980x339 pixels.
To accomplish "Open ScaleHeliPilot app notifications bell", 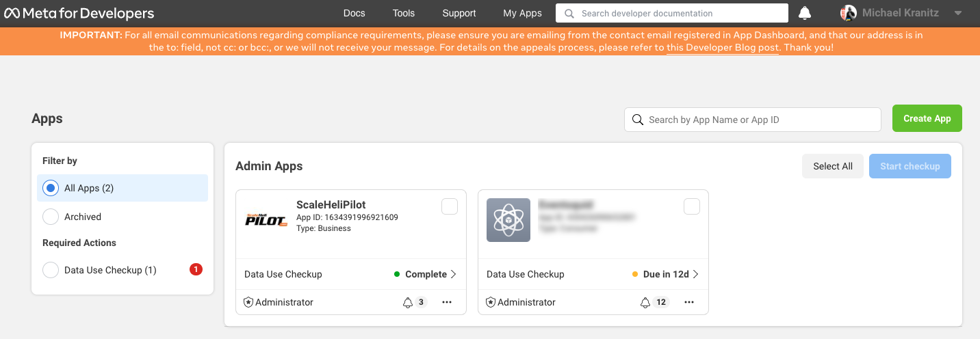I will coord(408,302).
